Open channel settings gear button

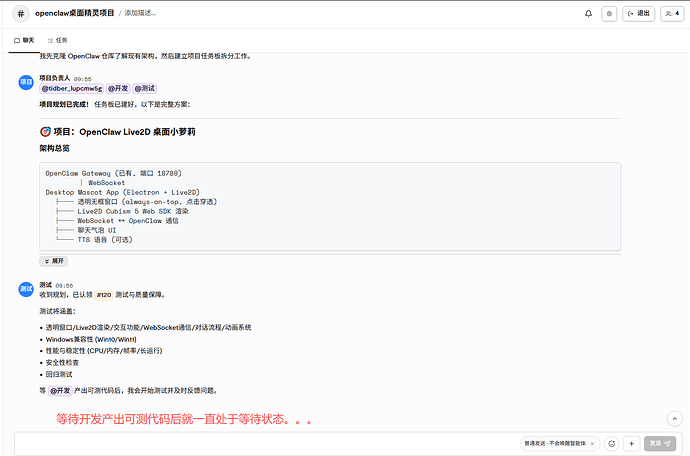click(x=609, y=14)
